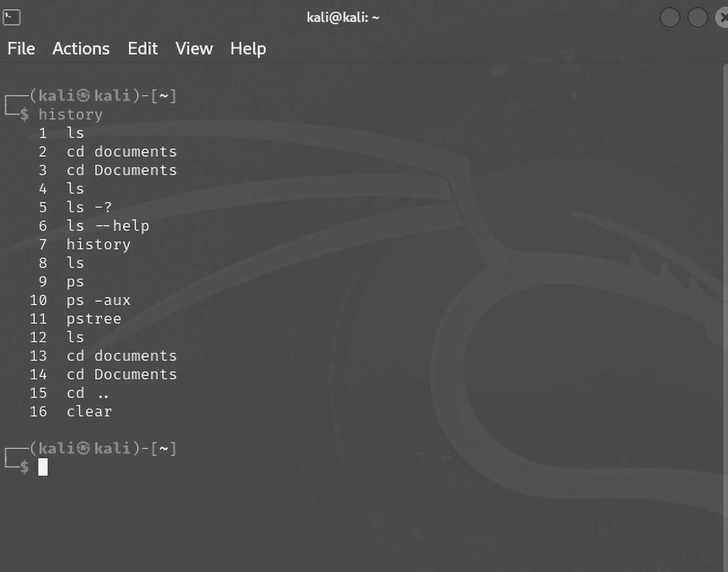
Task: Click history entry 12 'ls'
Action: click(75, 338)
